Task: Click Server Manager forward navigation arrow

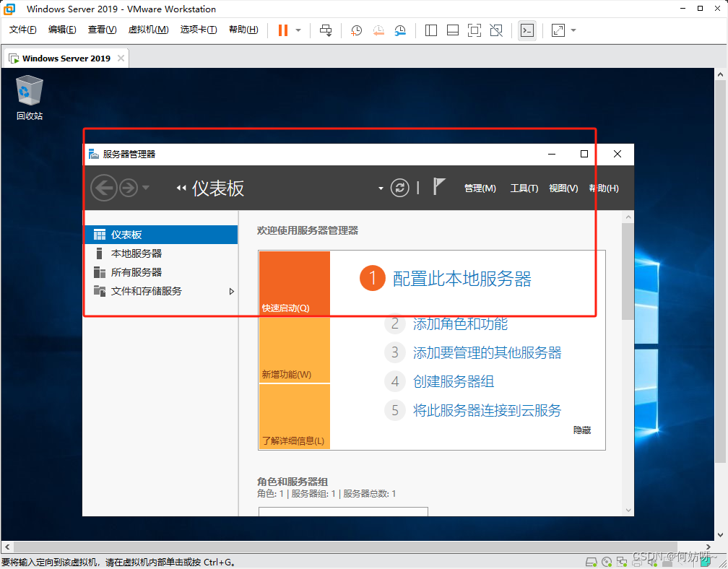Action: [x=128, y=188]
